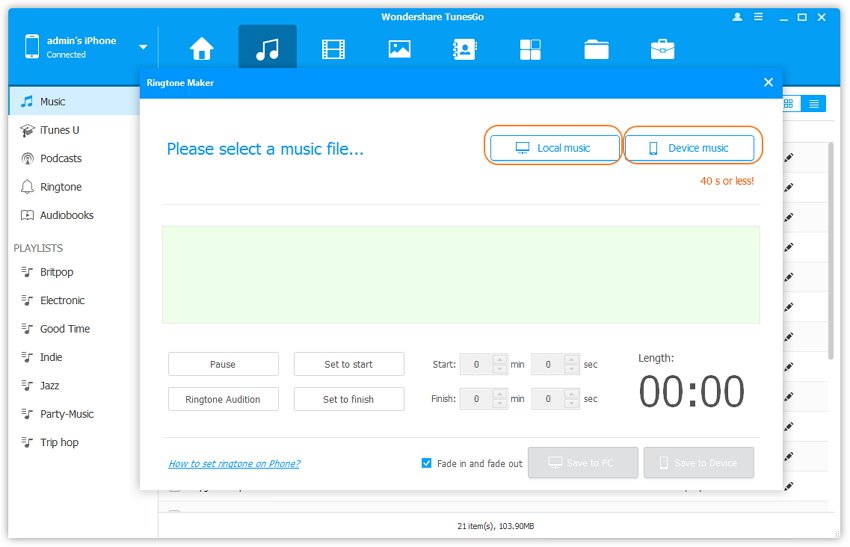850x547 pixels.
Task: Open the Contacts icon in toolbar
Action: point(465,49)
